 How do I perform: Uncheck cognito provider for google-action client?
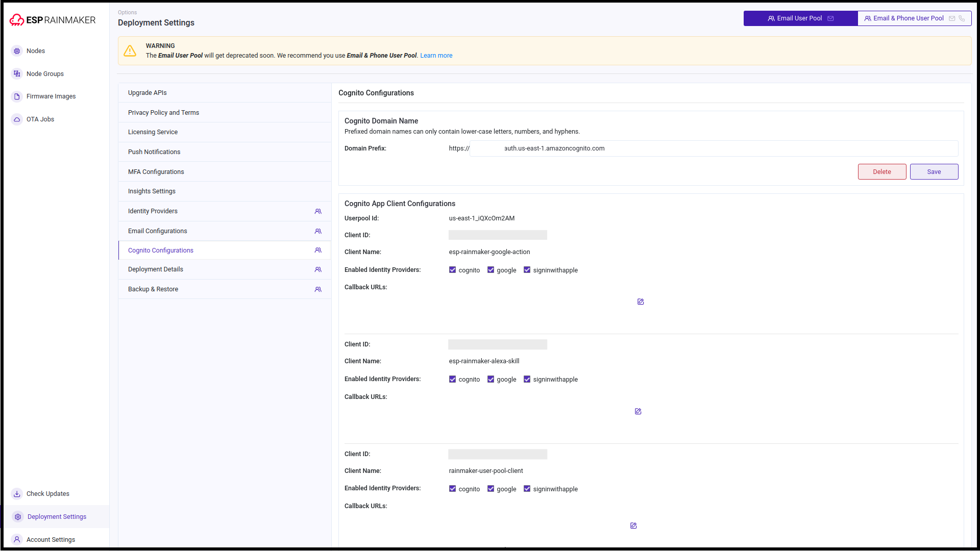[452, 270]
